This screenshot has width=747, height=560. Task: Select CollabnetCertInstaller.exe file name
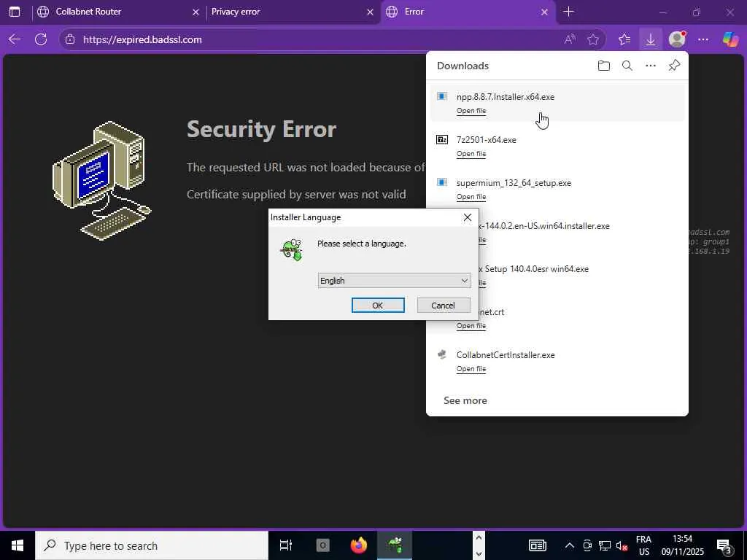tap(506, 355)
